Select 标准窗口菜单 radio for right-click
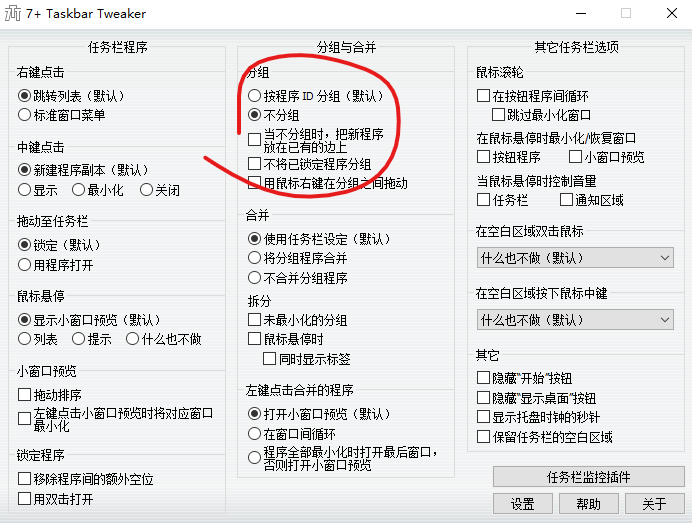692x523 pixels. (x=25, y=115)
